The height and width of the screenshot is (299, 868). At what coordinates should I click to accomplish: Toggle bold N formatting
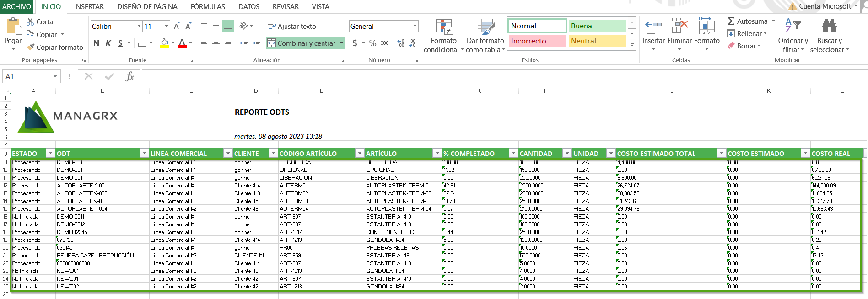pos(96,43)
